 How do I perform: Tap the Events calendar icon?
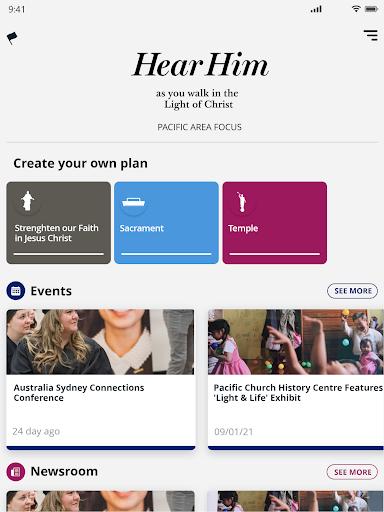[16, 291]
